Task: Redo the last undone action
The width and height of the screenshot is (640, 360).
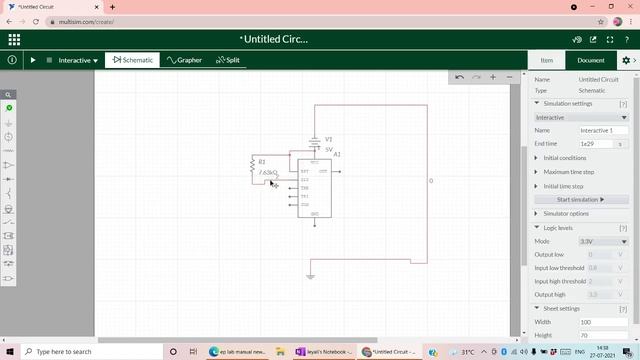Action: [476, 77]
